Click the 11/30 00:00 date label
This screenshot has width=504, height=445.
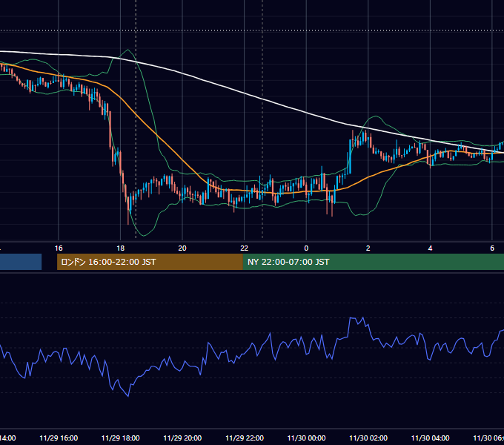pos(306,438)
